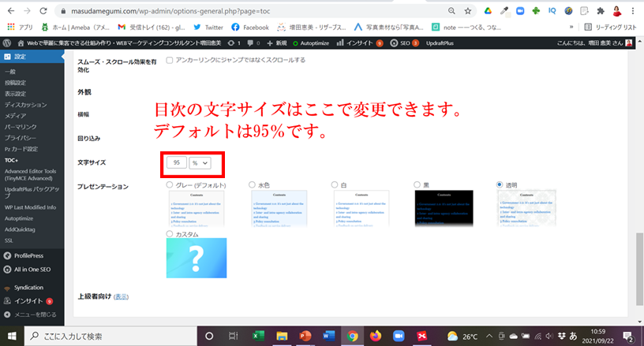Open the comments bubble in the admin bar

[x=253, y=43]
